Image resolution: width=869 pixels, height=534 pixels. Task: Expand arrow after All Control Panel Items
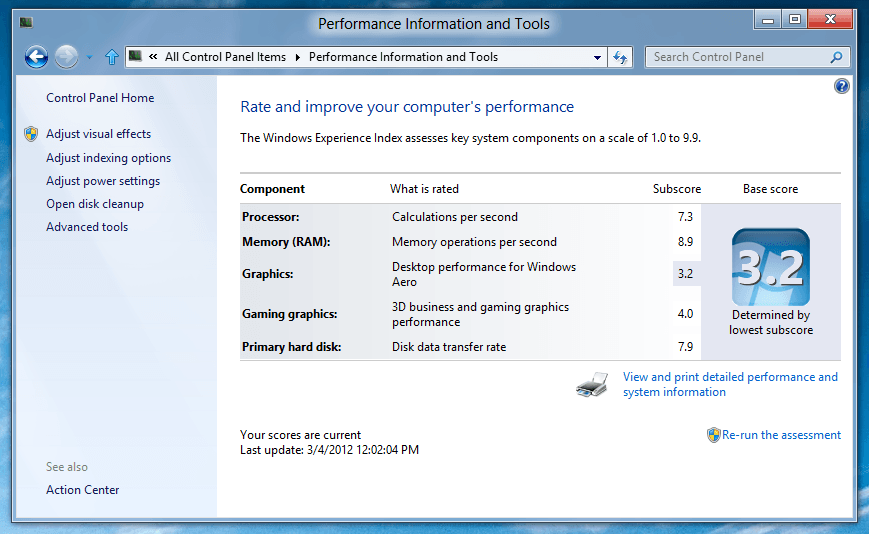pyautogui.click(x=298, y=57)
